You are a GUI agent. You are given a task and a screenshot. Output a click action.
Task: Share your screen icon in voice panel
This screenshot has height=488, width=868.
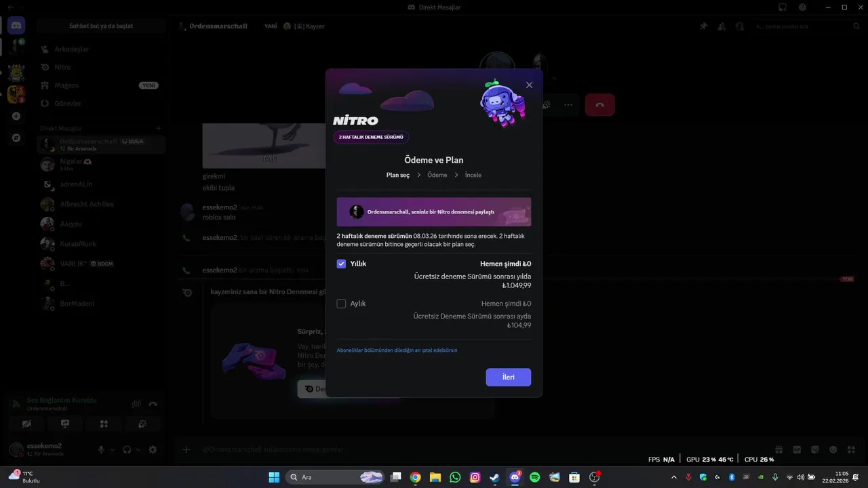pyautogui.click(x=65, y=424)
